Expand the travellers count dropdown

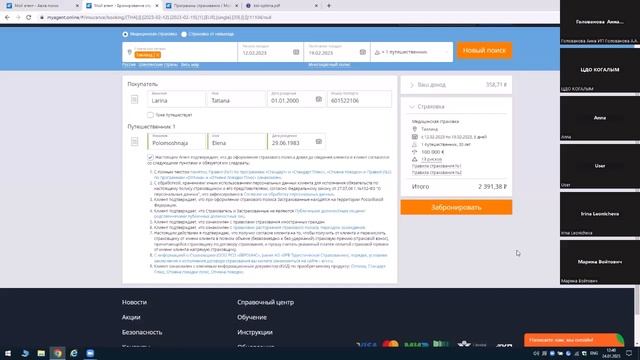tap(411, 52)
